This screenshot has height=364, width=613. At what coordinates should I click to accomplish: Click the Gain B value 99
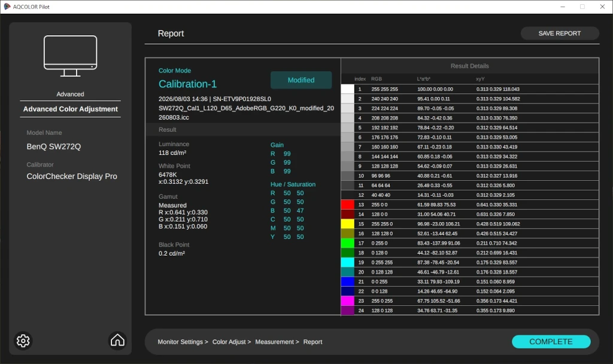coord(287,171)
